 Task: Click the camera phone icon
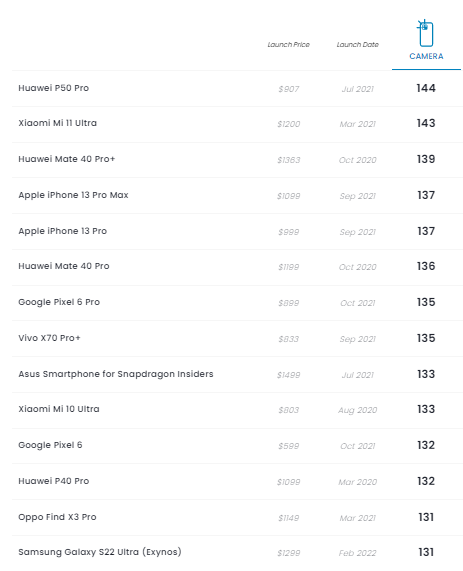pyautogui.click(x=425, y=33)
